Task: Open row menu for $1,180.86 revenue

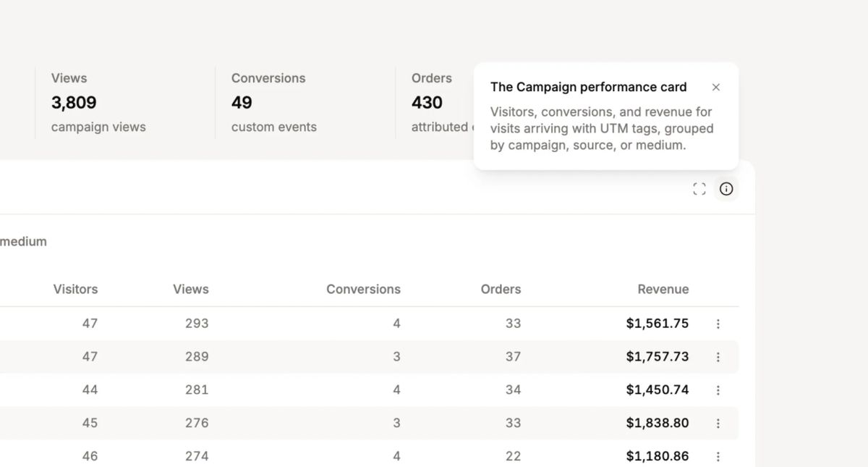Action: pyautogui.click(x=718, y=456)
